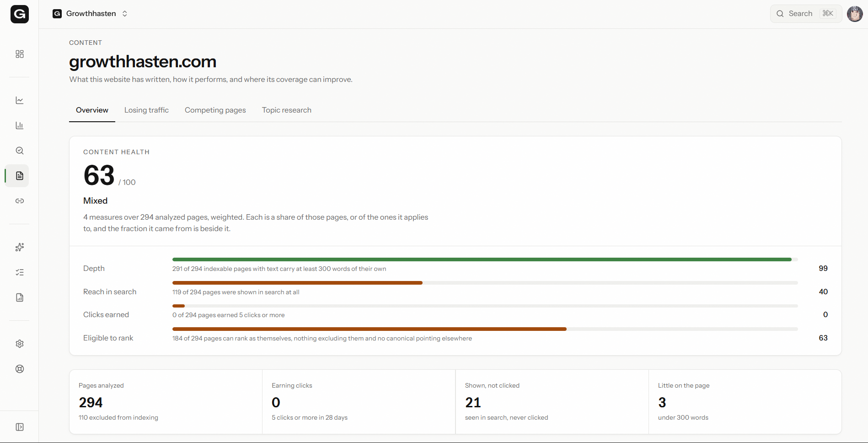Click the Clicks earned progress bar

click(x=485, y=306)
